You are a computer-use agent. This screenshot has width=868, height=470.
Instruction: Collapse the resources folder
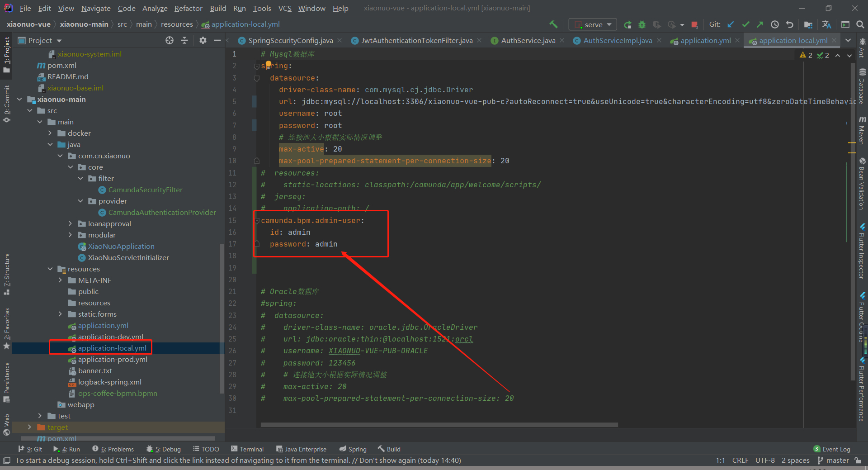pyautogui.click(x=50, y=269)
